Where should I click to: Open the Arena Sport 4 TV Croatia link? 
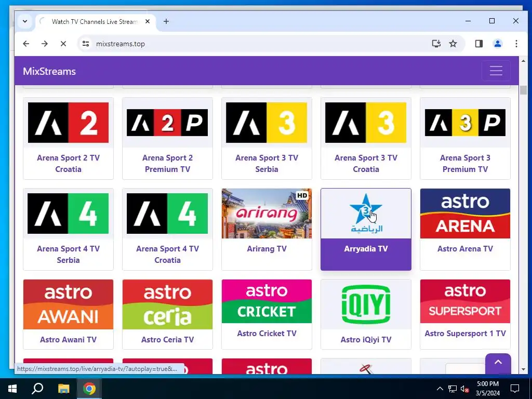click(167, 255)
